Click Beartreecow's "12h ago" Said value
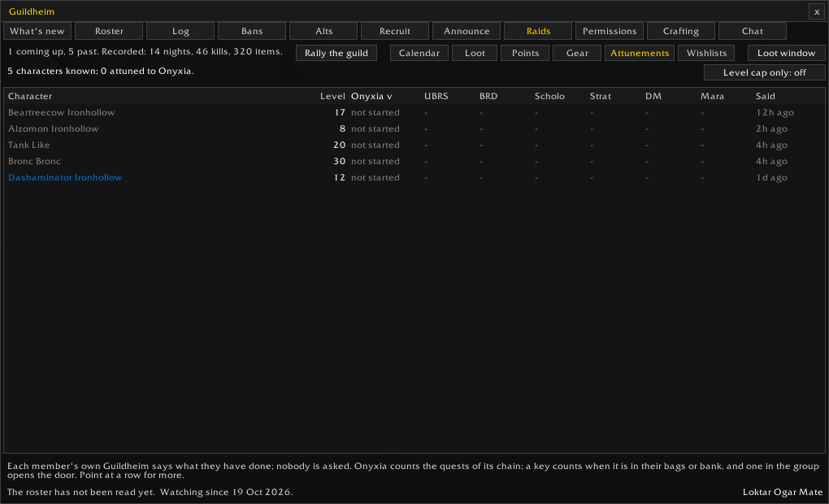This screenshot has width=829, height=504. coord(775,113)
